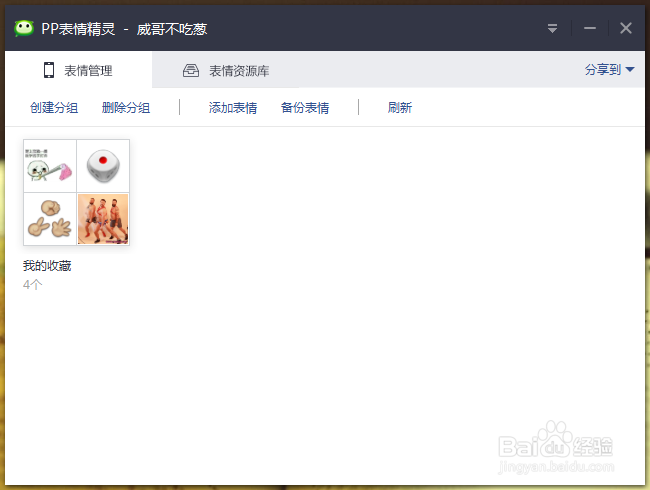Click 创建分组 to create a group
This screenshot has height=490, width=650.
coord(54,108)
